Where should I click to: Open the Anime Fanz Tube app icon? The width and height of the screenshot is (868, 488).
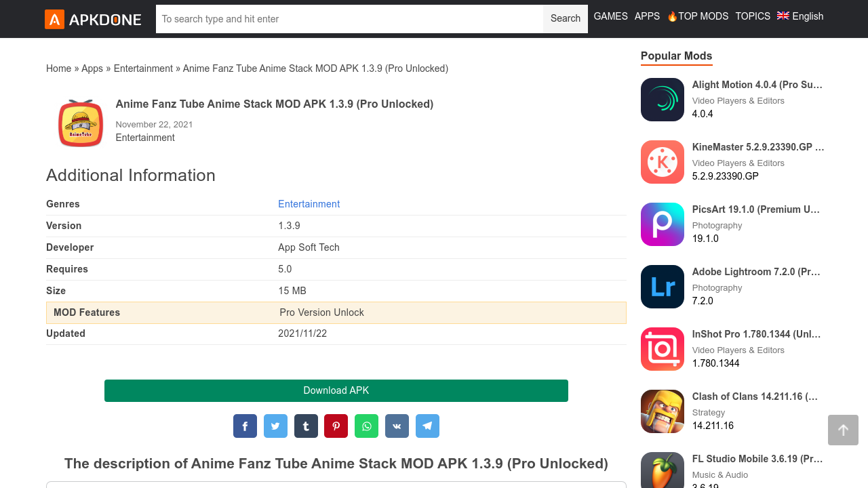81,123
